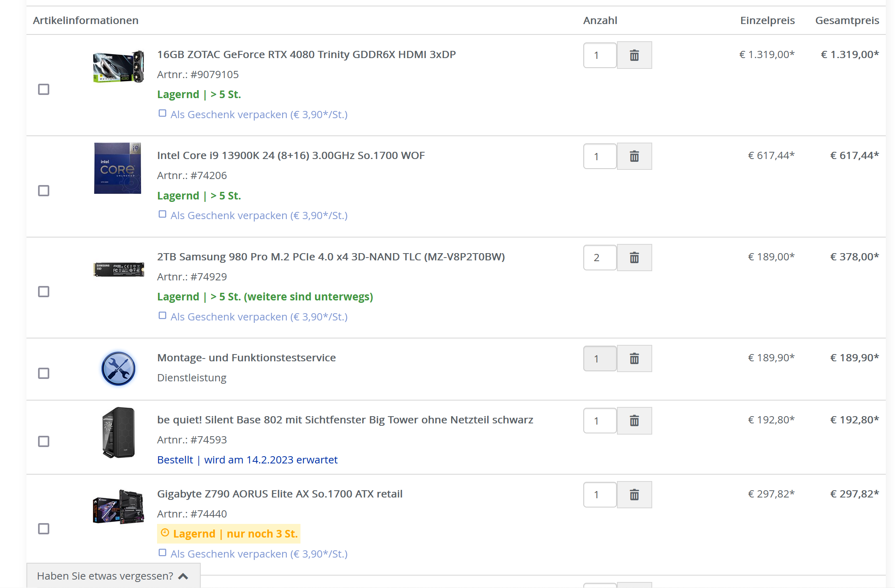Click the Intel Core box thumbnail
Viewport: 895px width, 588px height.
(x=117, y=168)
